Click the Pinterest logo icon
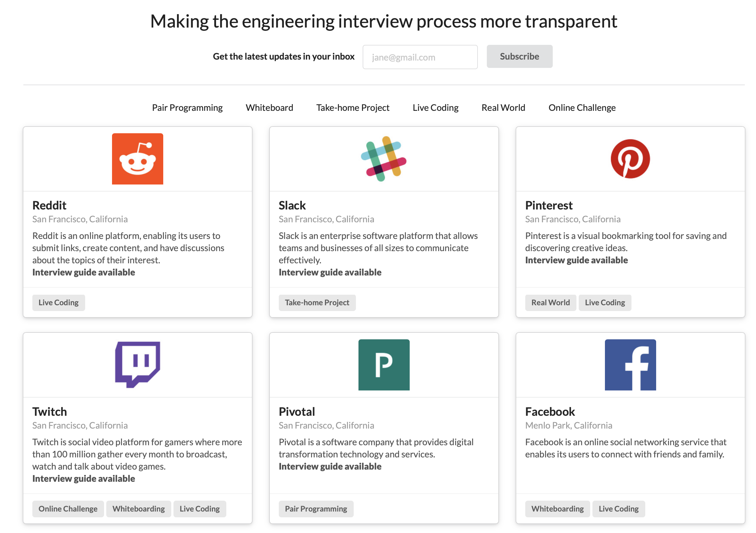 (x=630, y=159)
